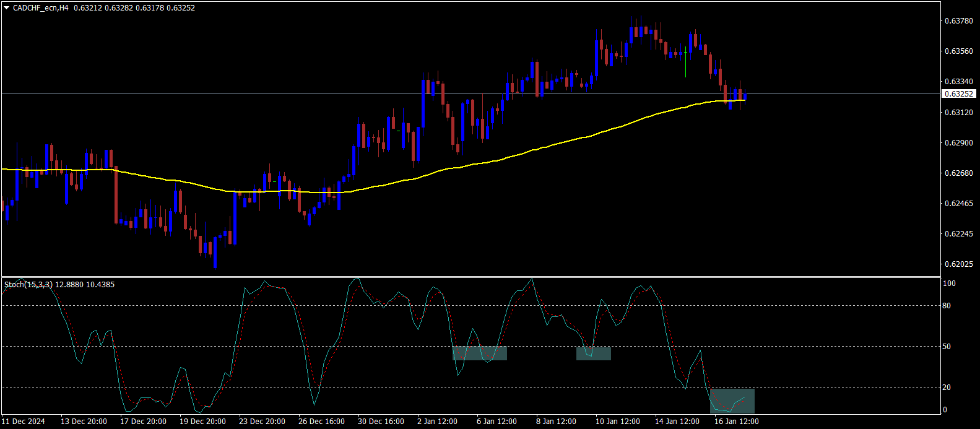Click the 19 Dec 20:00 time label
980x429 pixels.
[x=203, y=422]
